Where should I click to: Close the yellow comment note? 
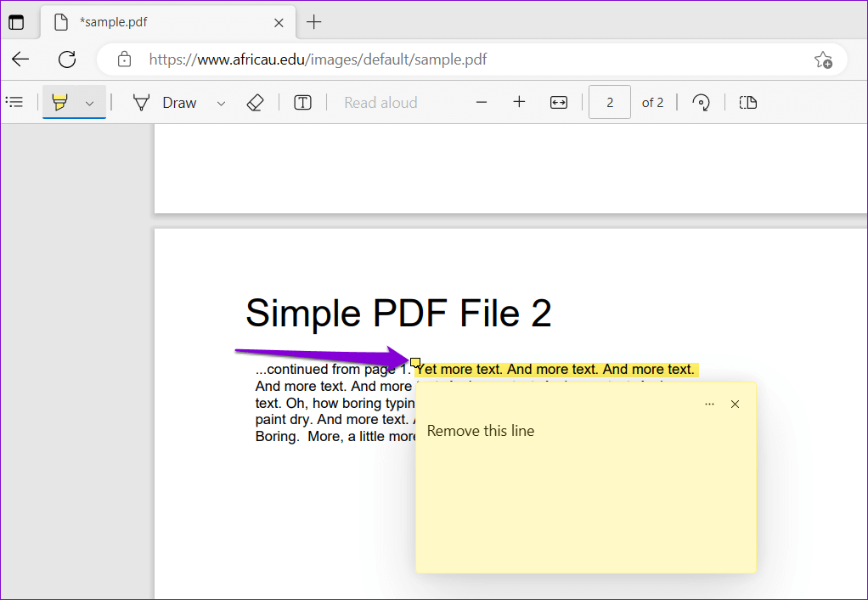[736, 405]
